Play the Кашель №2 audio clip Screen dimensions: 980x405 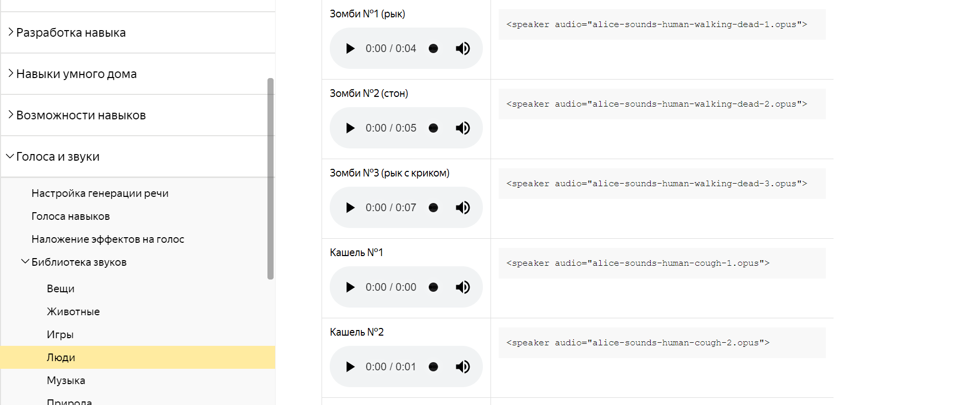350,367
